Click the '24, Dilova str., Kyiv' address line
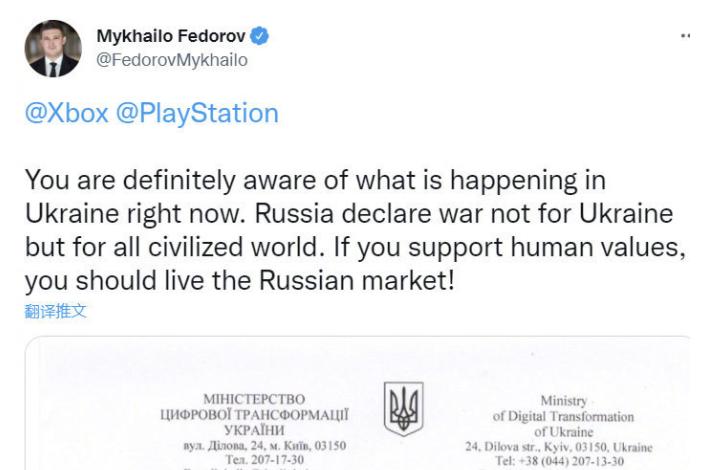The height and width of the screenshot is (470, 702). pos(559,447)
